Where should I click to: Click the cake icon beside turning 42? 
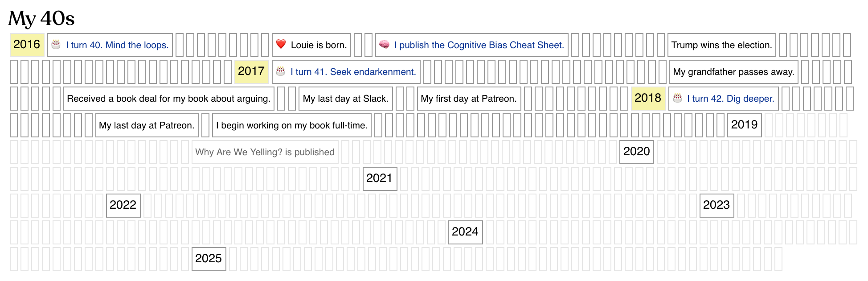point(677,98)
